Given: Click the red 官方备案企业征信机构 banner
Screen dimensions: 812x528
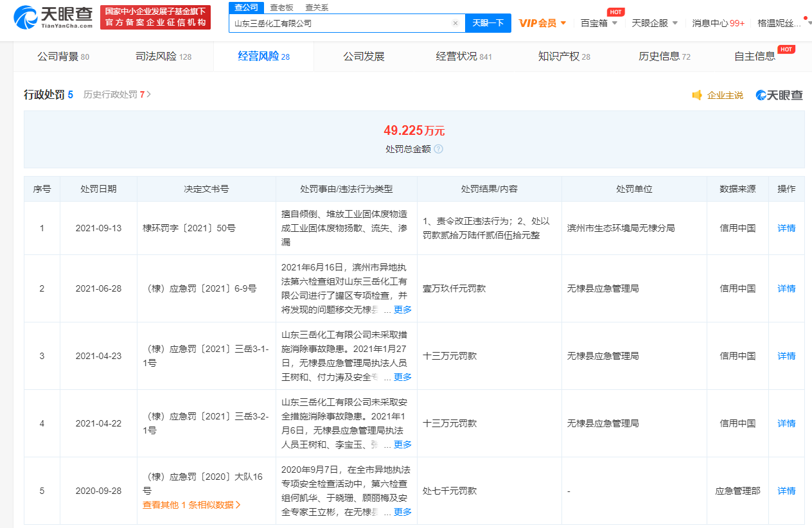Looking at the screenshot, I should (x=155, y=17).
